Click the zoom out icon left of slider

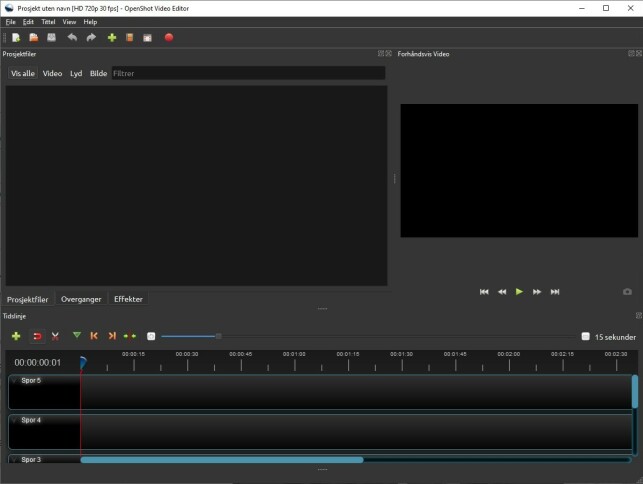(151, 336)
